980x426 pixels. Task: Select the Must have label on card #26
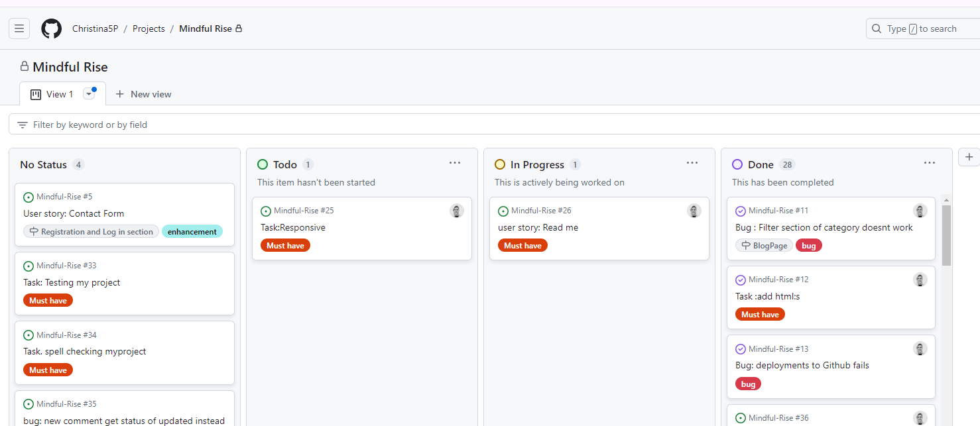point(522,245)
